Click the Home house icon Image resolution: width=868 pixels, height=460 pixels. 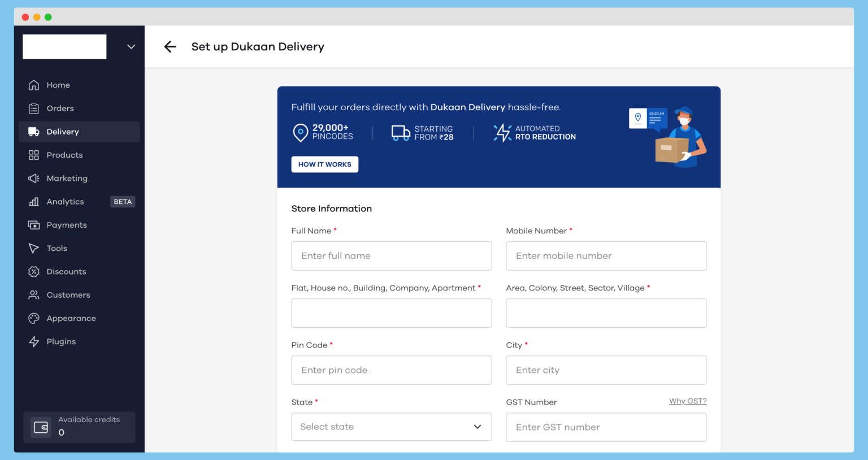[x=34, y=85]
